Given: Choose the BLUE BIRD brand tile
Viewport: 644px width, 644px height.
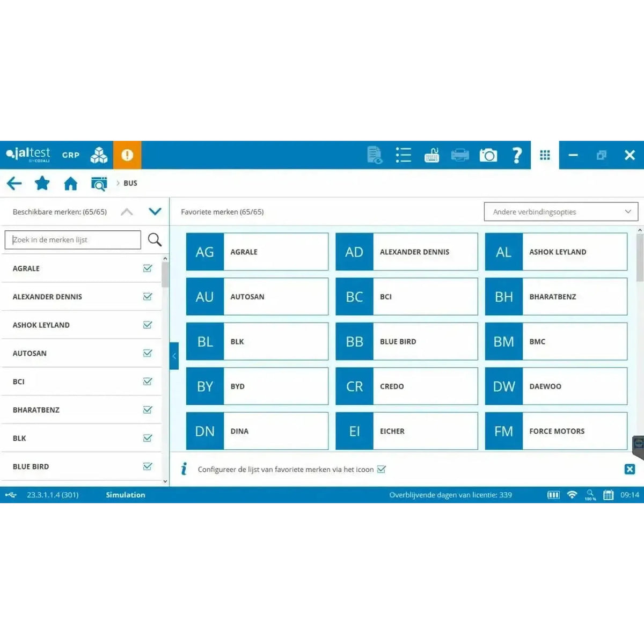Looking at the screenshot, I should click(x=406, y=341).
